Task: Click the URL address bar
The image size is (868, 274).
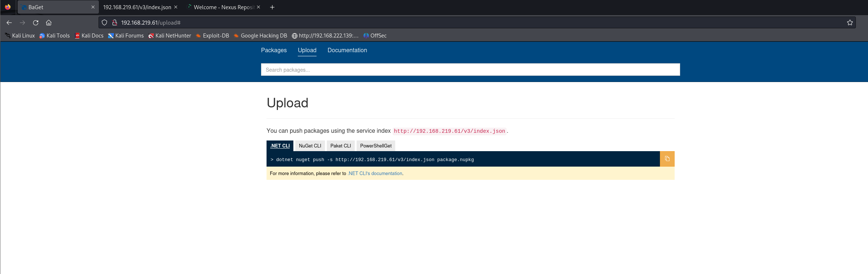Action: coord(477,22)
